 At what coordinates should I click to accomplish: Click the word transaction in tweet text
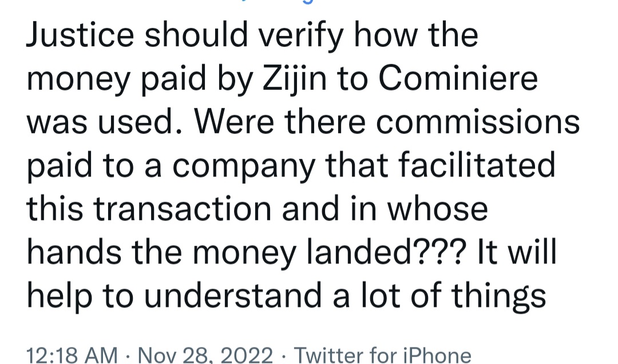pos(182,209)
